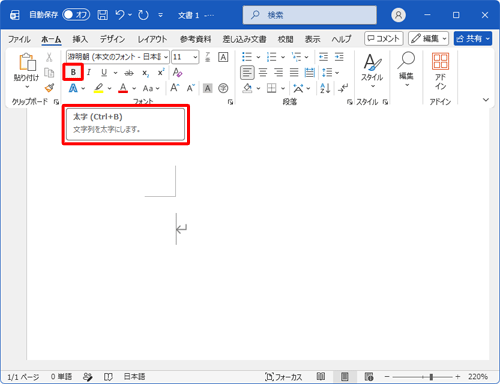This screenshot has height=384, width=500.
Task: Open underline style dropdown arrow
Action: (115, 73)
